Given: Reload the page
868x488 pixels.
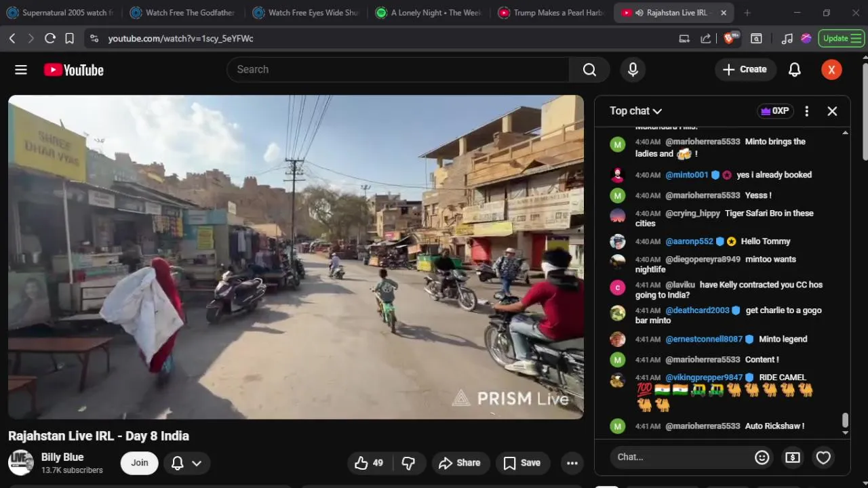Looking at the screenshot, I should [50, 39].
